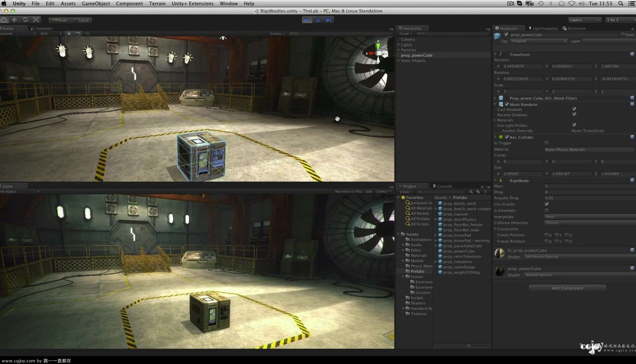The width and height of the screenshot is (636, 364).
Task: Toggle audio in the Scene view toolbar
Action: pos(87,33)
